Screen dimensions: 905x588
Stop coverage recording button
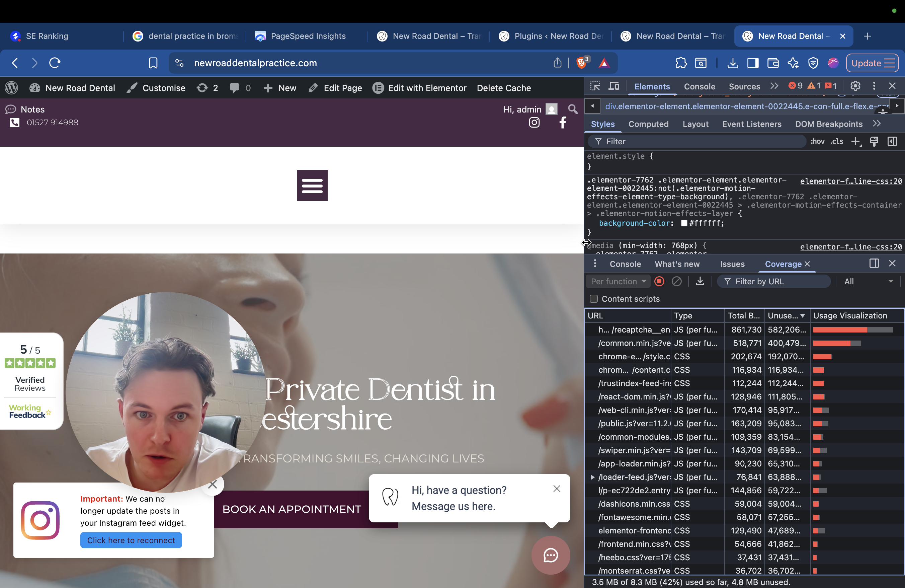pos(659,282)
